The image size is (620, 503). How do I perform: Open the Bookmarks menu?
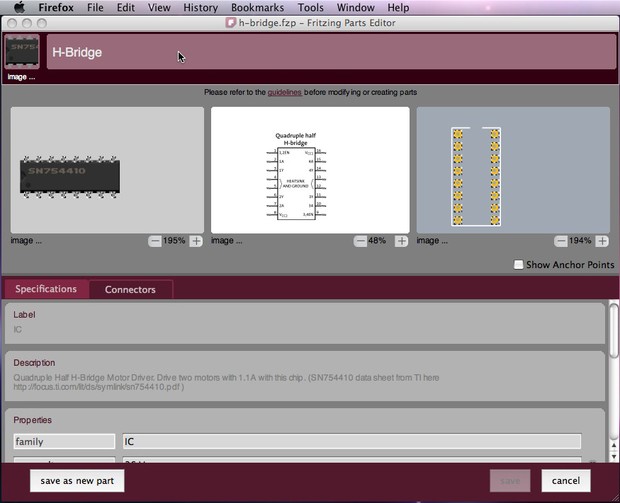click(257, 8)
